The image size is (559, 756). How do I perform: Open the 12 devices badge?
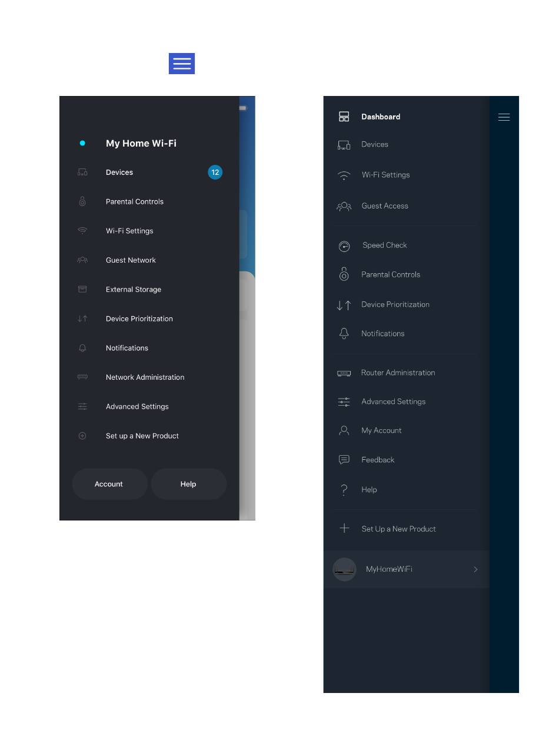215,173
